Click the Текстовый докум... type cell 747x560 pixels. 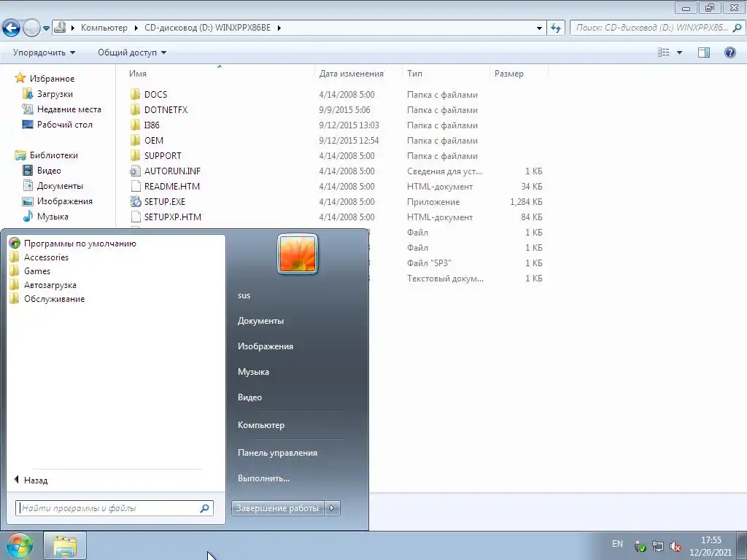point(445,278)
